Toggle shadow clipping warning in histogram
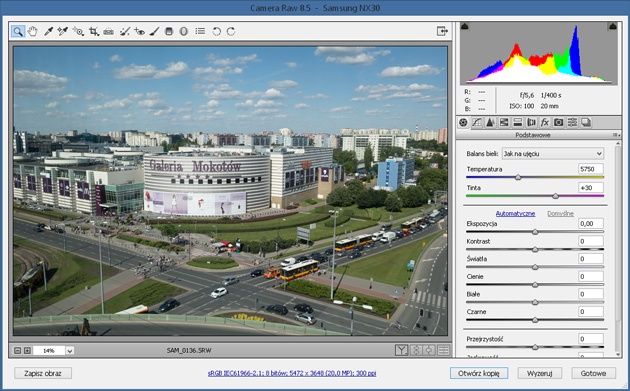The width and height of the screenshot is (630, 391). pos(465,27)
